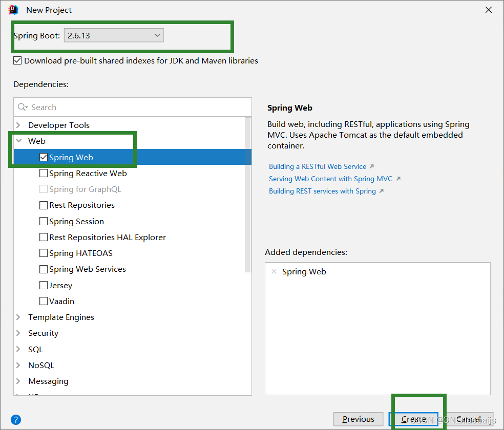Open Building a RESTful Web Service link
Image resolution: width=504 pixels, height=430 pixels.
tap(318, 166)
